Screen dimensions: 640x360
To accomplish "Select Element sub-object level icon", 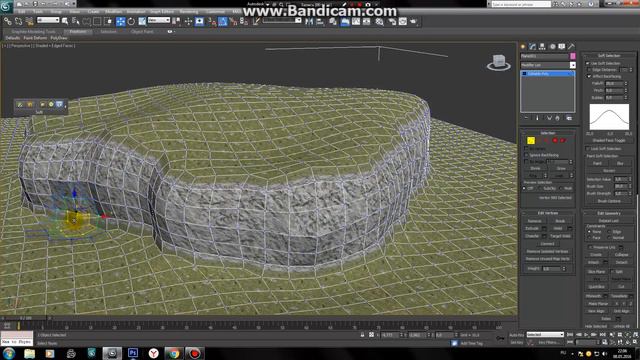I will (x=562, y=140).
